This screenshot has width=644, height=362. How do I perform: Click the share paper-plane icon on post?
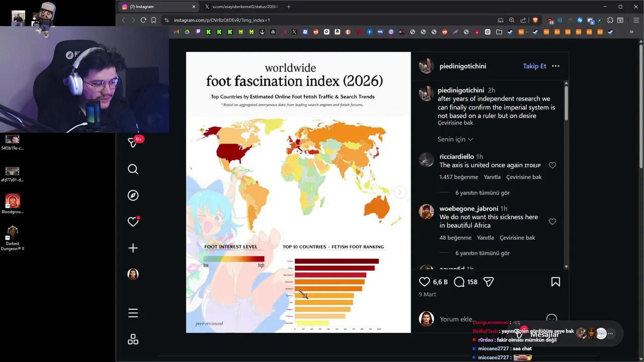[489, 282]
